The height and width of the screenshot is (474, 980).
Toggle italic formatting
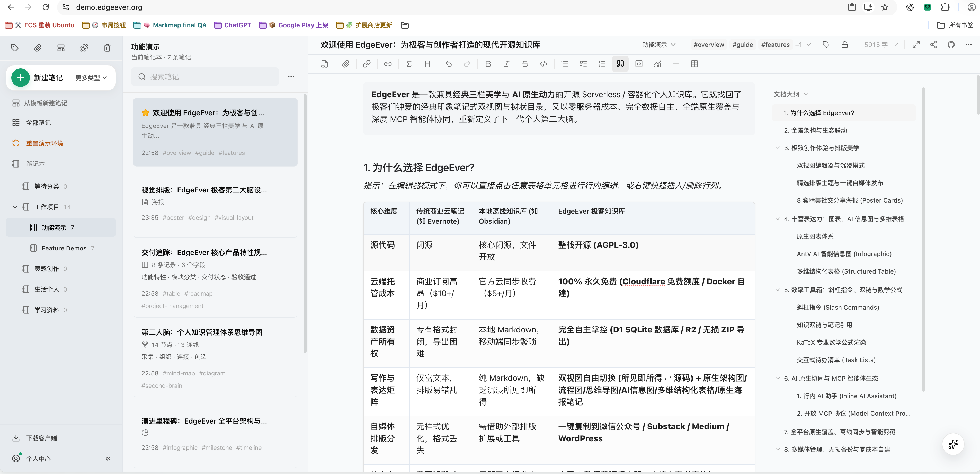click(506, 64)
